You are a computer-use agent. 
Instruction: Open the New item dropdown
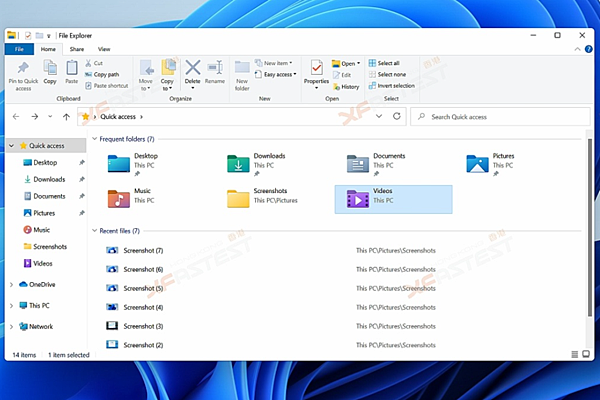click(x=274, y=63)
